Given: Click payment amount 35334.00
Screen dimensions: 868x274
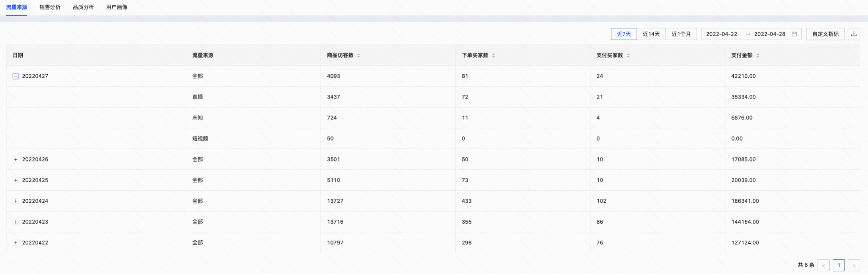Looking at the screenshot, I should coord(743,97).
